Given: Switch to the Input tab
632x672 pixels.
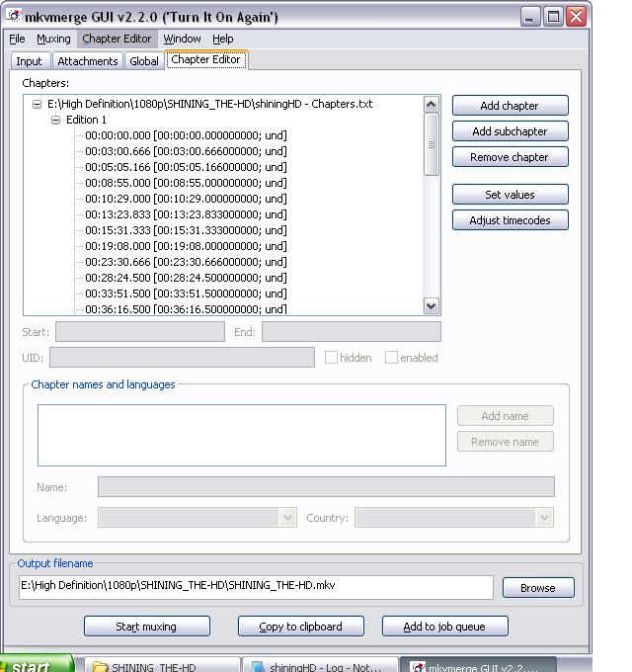Looking at the screenshot, I should point(29,61).
